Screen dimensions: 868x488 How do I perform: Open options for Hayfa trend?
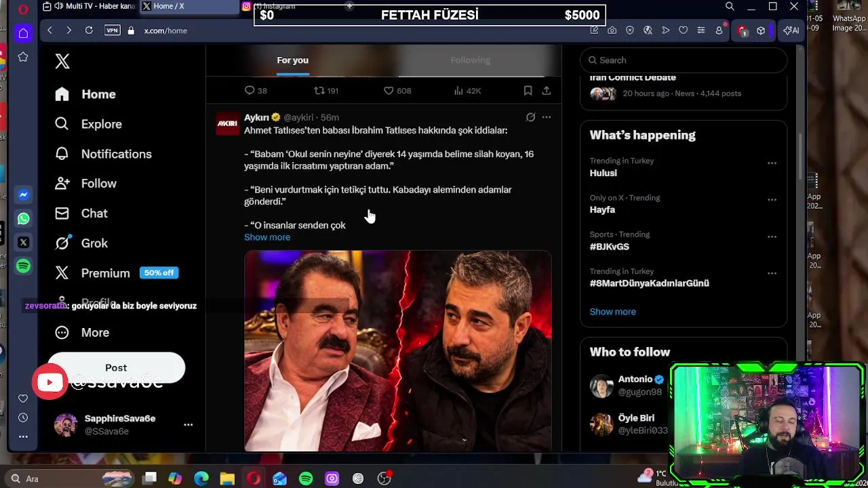tap(772, 200)
